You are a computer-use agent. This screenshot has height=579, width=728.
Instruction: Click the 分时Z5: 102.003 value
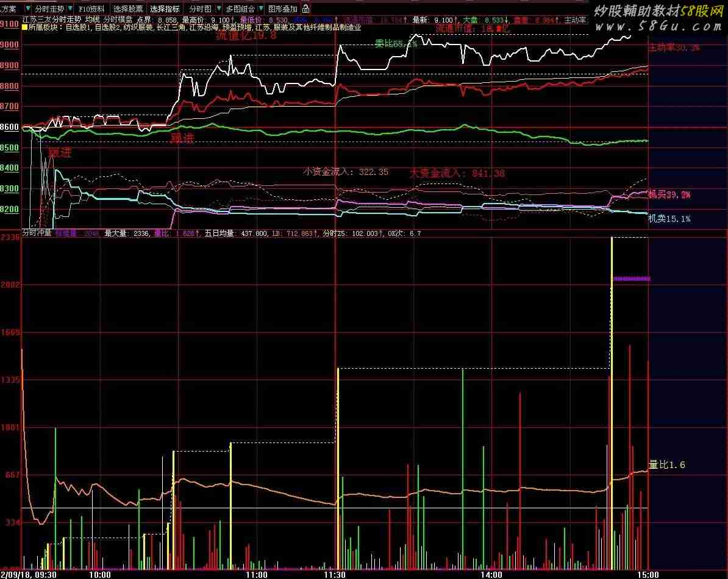point(352,233)
